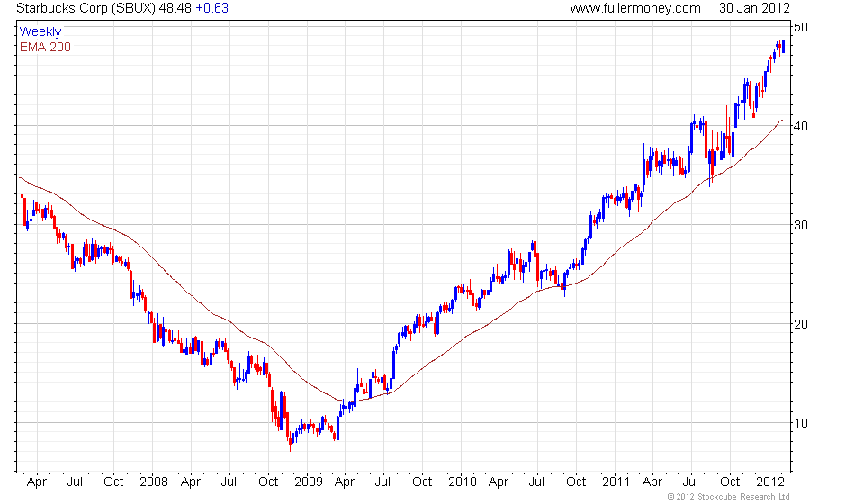Click the latest candlestick near 48
864x504 pixels.
[x=784, y=47]
